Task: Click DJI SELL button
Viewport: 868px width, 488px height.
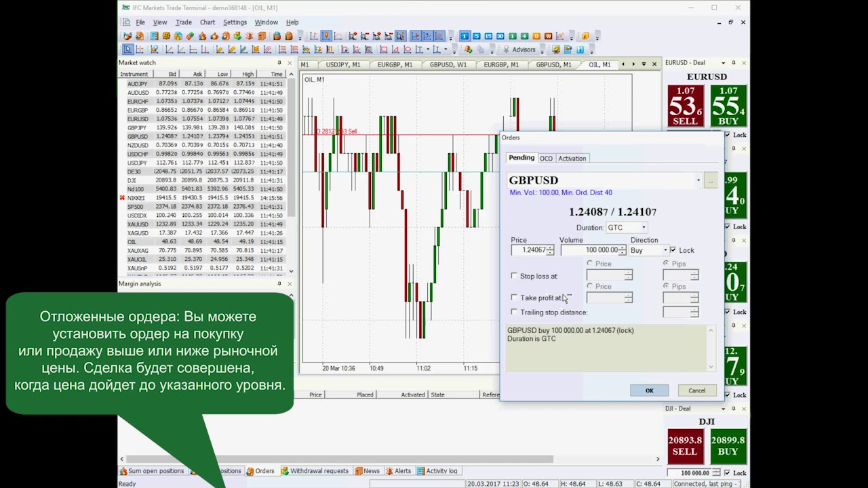Action: click(685, 446)
